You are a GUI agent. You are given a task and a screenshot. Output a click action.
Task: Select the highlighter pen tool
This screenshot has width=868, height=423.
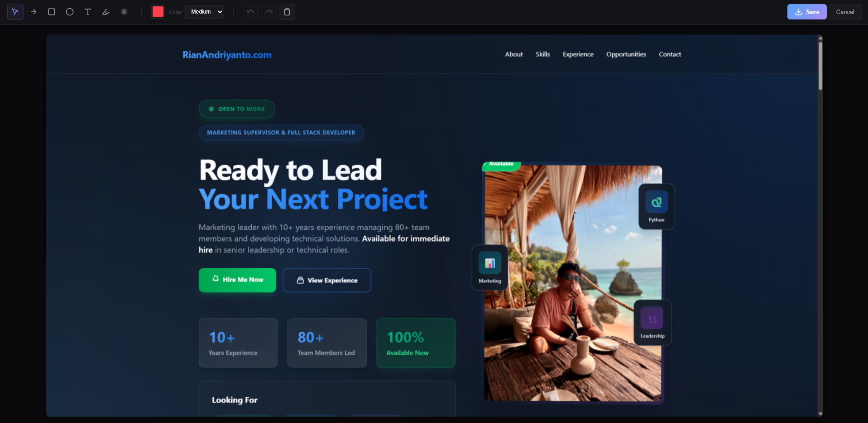click(x=106, y=12)
